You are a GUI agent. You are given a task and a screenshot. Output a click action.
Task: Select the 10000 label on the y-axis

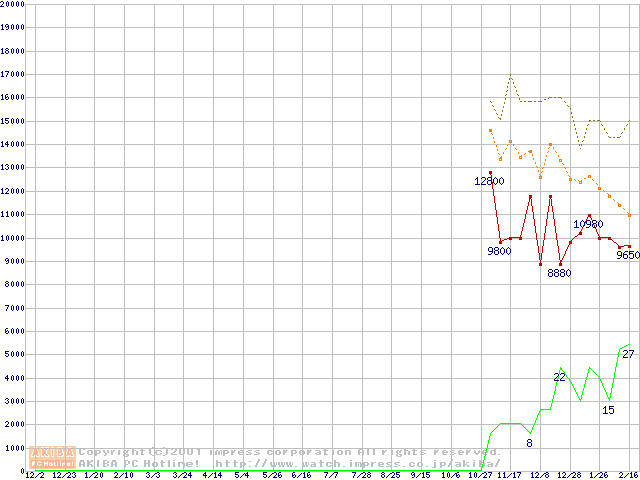tap(13, 238)
